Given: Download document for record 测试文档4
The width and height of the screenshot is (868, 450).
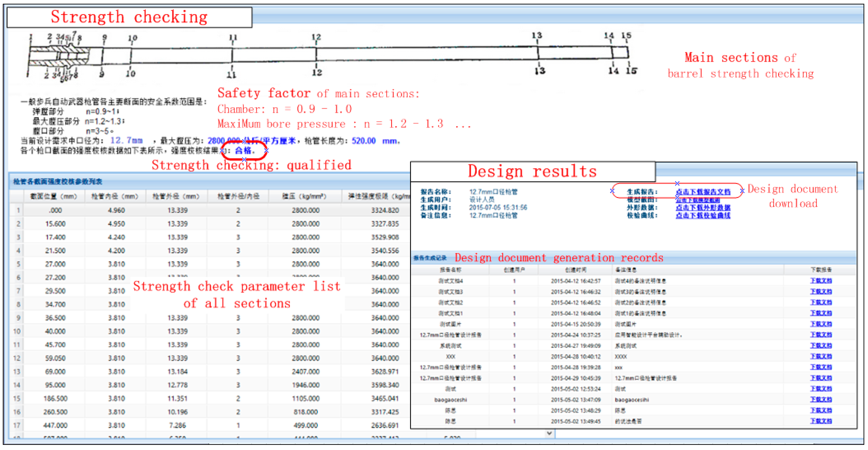Looking at the screenshot, I should 821,281.
